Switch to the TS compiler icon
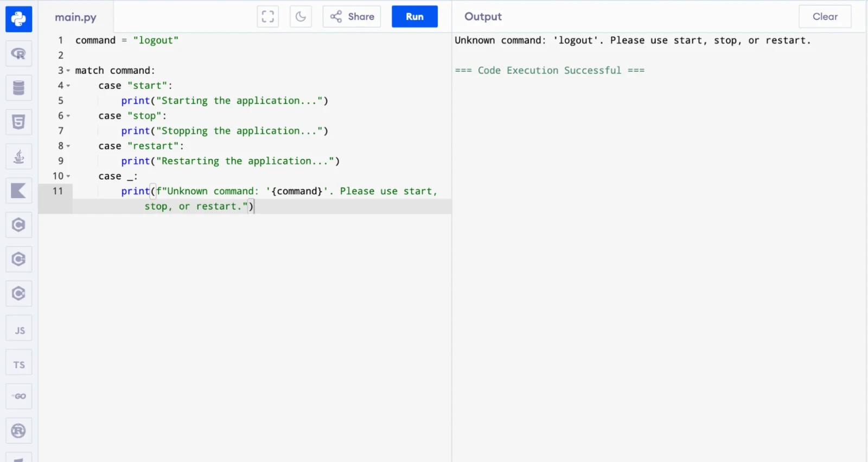This screenshot has width=868, height=462. point(18,363)
